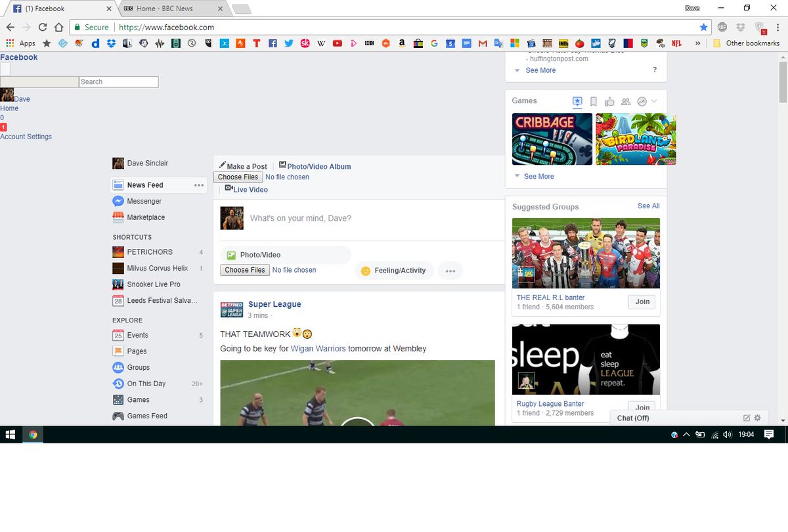Open the NFL bookmark icon
Screen dimensions: 788x532
(676, 43)
